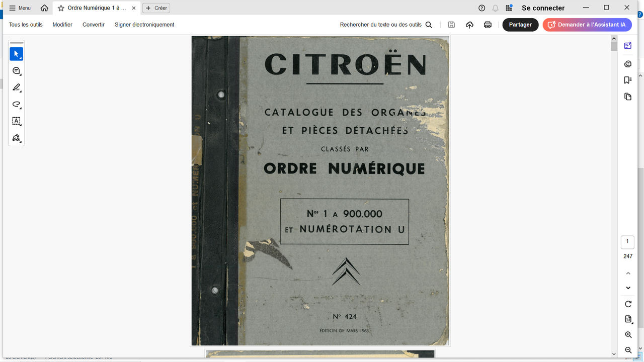This screenshot has height=362, width=644.
Task: Click Se connecter to sign in
Action: [543, 8]
